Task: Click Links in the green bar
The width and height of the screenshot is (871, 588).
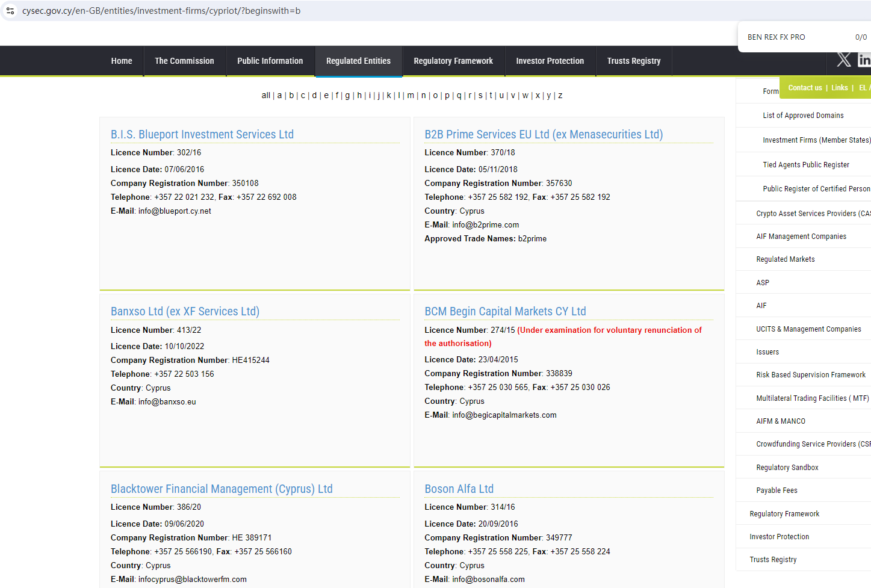Action: [839, 88]
